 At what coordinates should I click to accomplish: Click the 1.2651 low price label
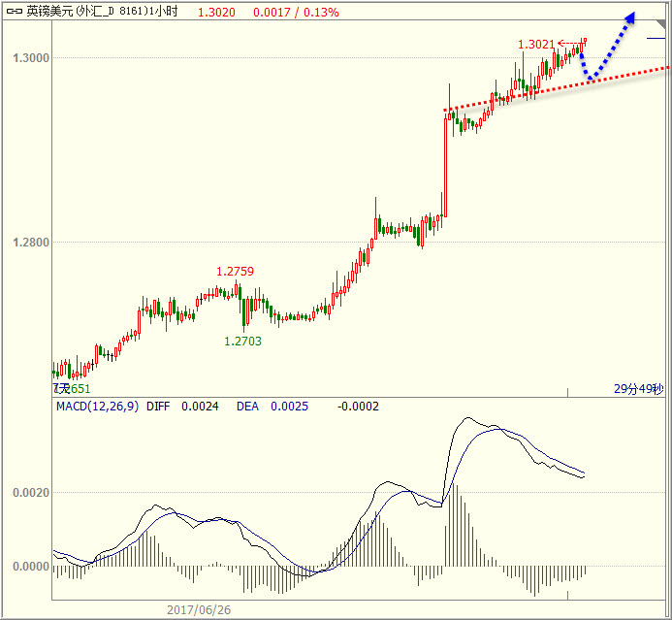click(x=71, y=388)
